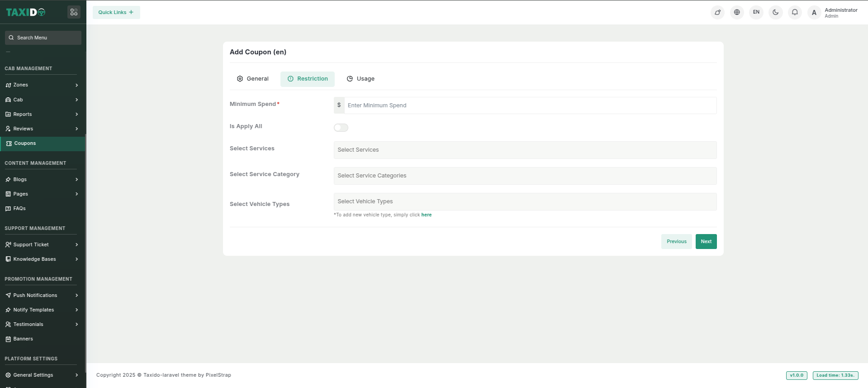The width and height of the screenshot is (868, 388).
Task: Open FAQs in the sidebar
Action: pyautogui.click(x=19, y=208)
